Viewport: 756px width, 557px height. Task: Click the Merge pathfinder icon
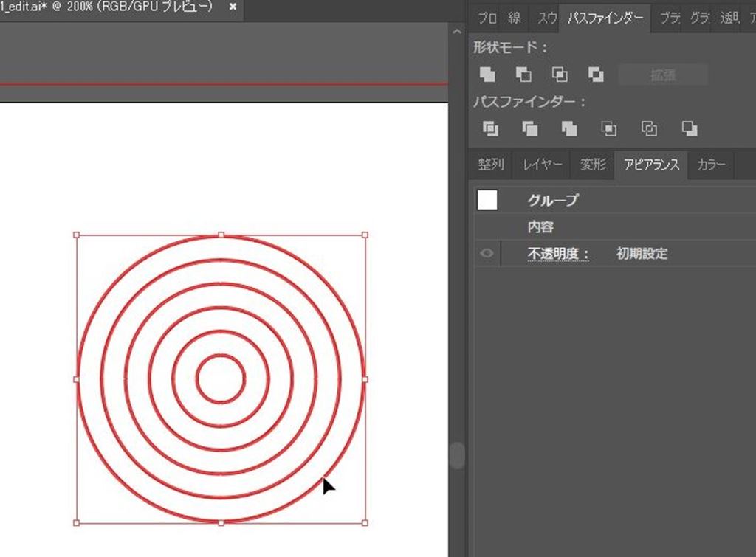pyautogui.click(x=569, y=129)
